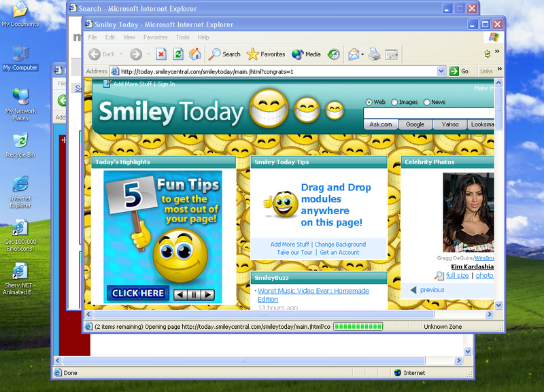Screen dimensions: 544x392
Task: Open Worst Music Video Ever link
Action: pos(313,295)
